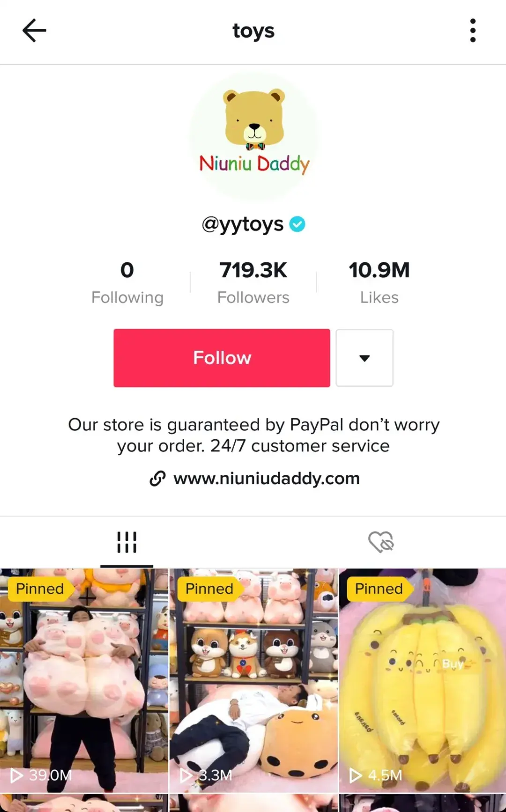This screenshot has height=812, width=506.
Task: Tap the play icon on 4.5M video
Action: click(x=356, y=775)
